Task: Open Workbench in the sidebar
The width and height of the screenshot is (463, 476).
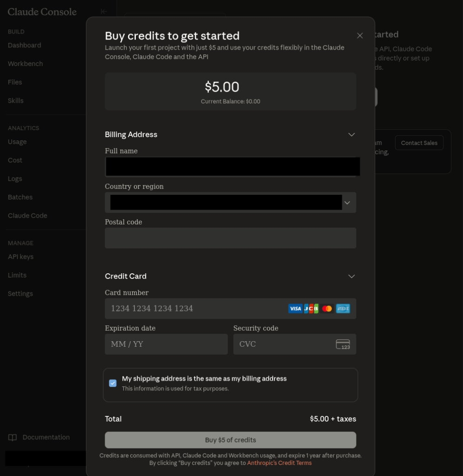Action: (x=25, y=64)
